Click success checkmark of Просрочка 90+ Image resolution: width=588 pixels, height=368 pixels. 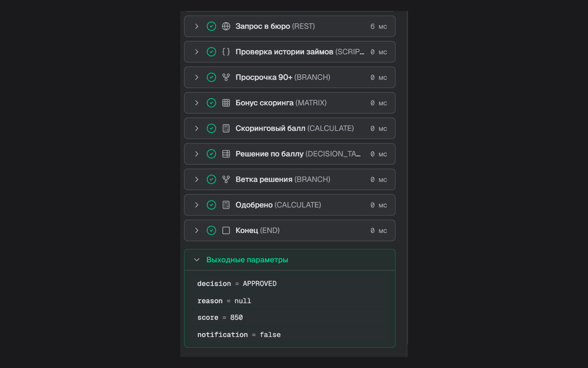click(x=211, y=77)
